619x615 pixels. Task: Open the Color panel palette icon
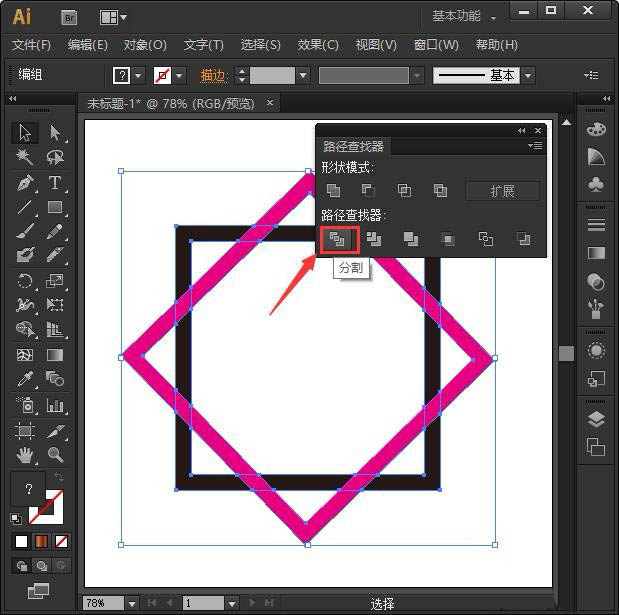(596, 129)
